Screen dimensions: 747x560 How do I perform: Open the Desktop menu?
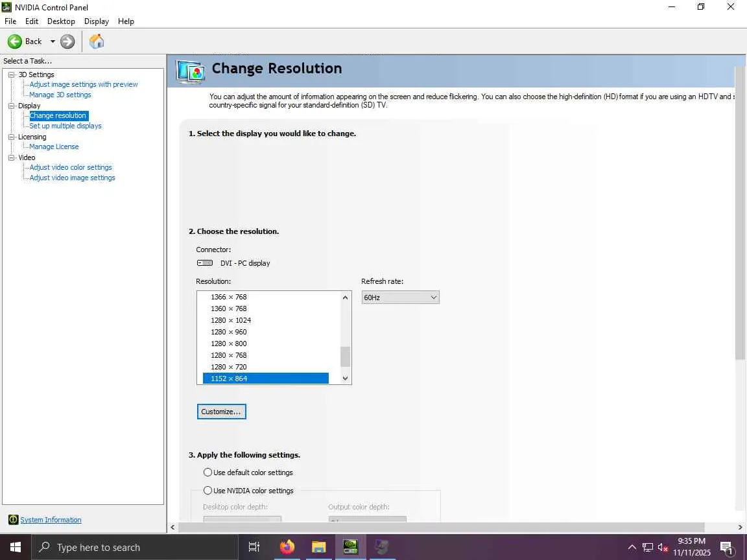[x=61, y=21]
